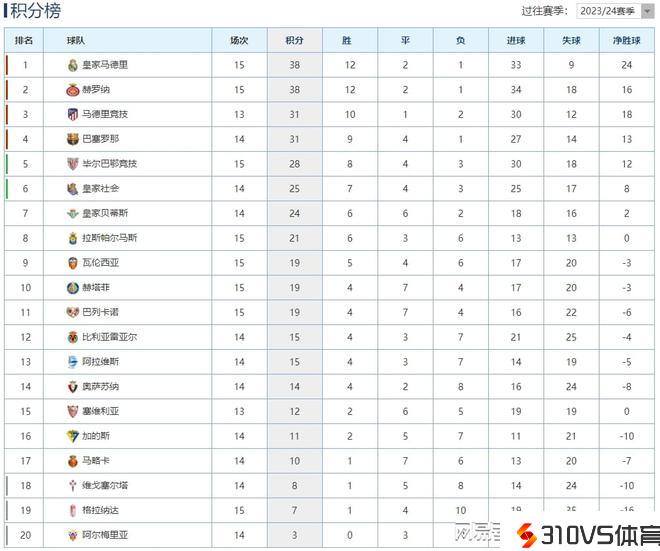Open the 塞维利亚 team link

click(x=100, y=411)
